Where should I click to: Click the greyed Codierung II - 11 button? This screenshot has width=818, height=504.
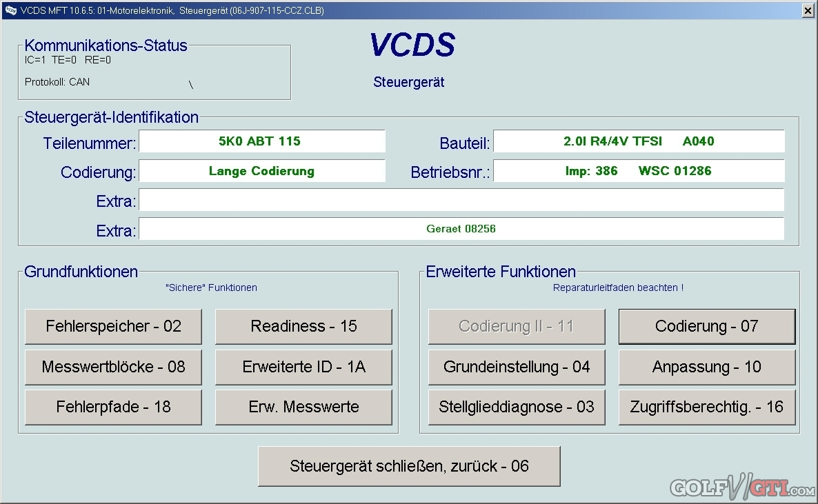pyautogui.click(x=517, y=327)
